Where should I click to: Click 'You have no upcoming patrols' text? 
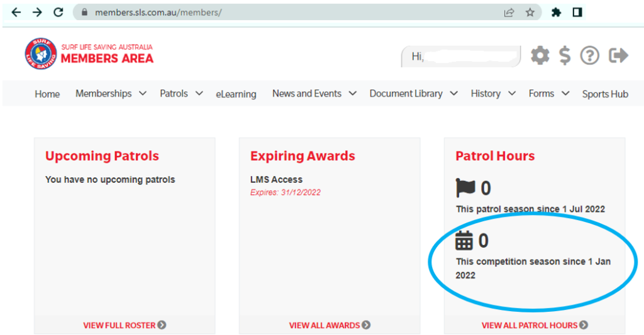[x=110, y=179]
